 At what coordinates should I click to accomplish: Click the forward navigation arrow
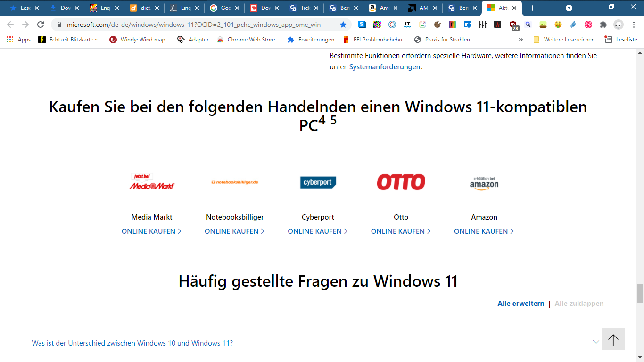click(x=25, y=25)
